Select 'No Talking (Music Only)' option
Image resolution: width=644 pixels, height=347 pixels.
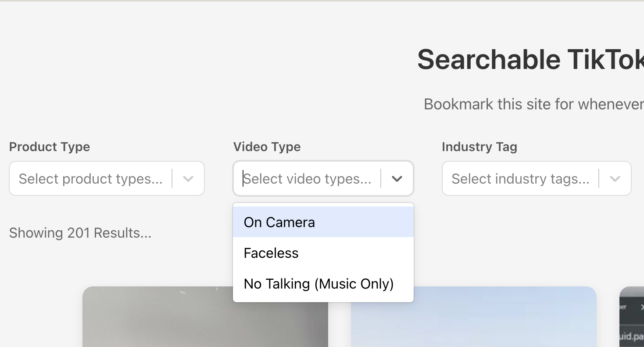coord(323,284)
